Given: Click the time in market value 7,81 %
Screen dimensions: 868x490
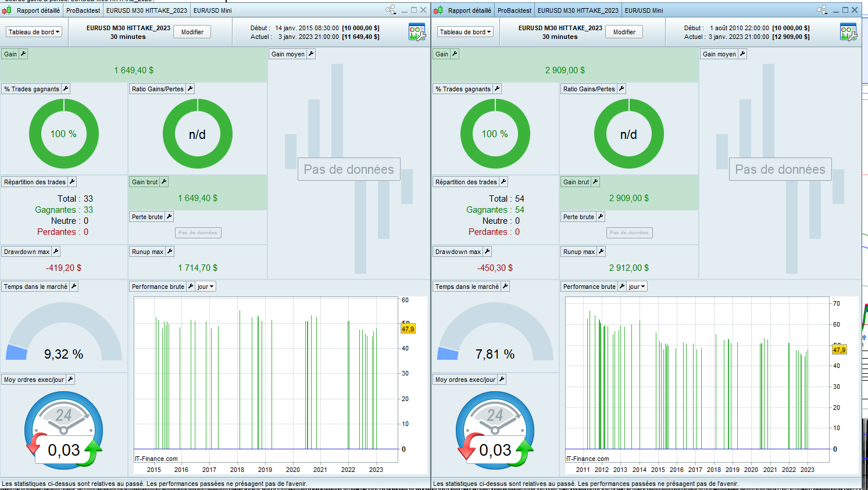Looking at the screenshot, I should pyautogui.click(x=495, y=355).
